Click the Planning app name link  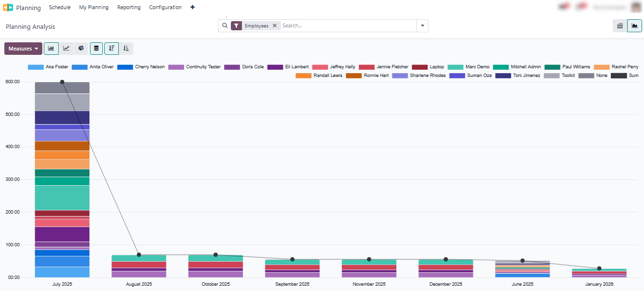[x=28, y=8]
